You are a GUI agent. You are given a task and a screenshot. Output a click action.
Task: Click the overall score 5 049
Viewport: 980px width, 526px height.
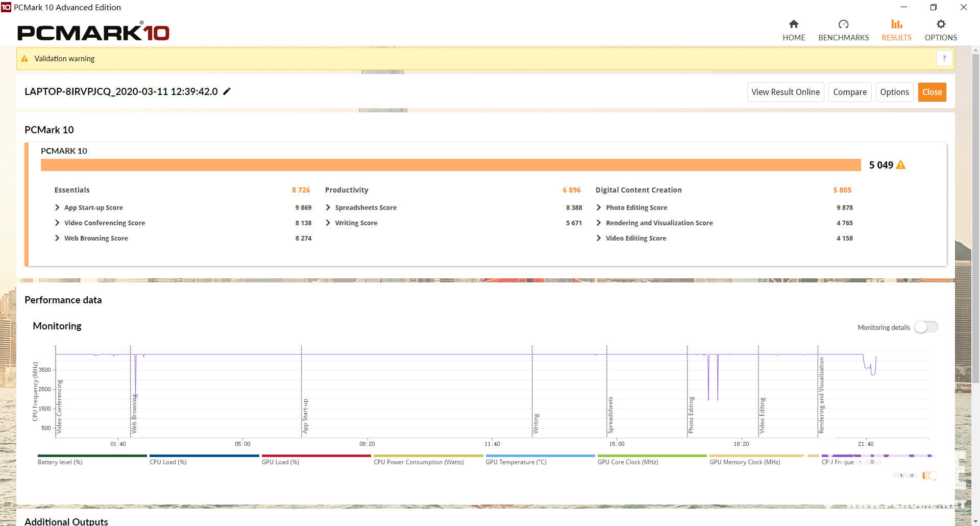tap(881, 165)
